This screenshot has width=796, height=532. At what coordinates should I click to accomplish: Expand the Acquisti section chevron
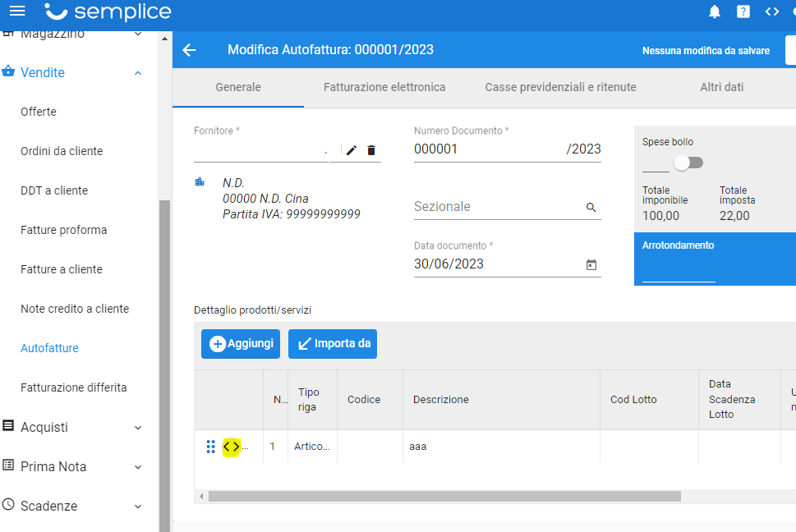138,428
